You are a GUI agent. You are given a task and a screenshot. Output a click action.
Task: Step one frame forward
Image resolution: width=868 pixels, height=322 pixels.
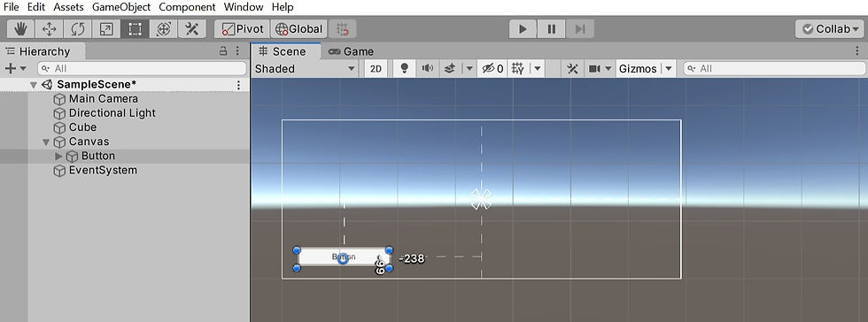(579, 29)
